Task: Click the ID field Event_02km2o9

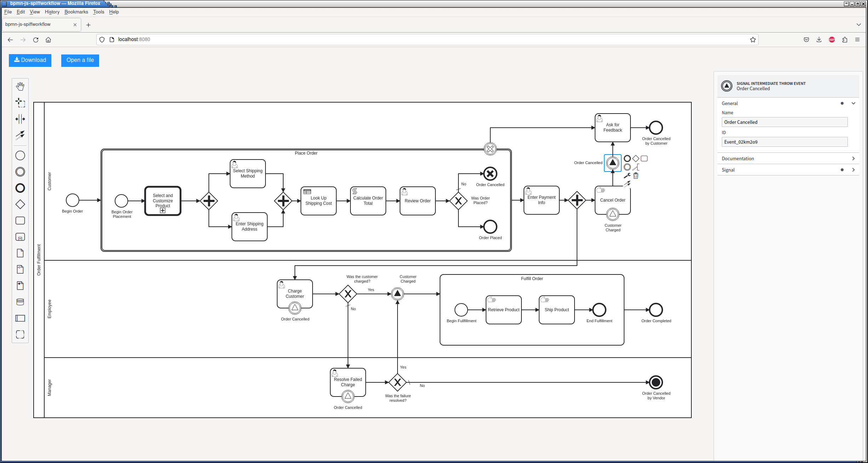Action: 784,142
